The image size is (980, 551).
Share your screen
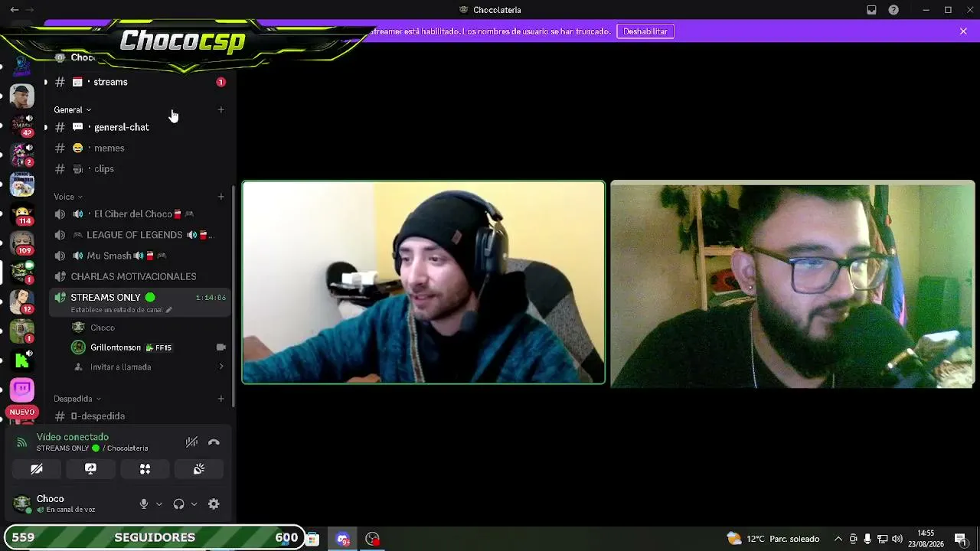90,469
